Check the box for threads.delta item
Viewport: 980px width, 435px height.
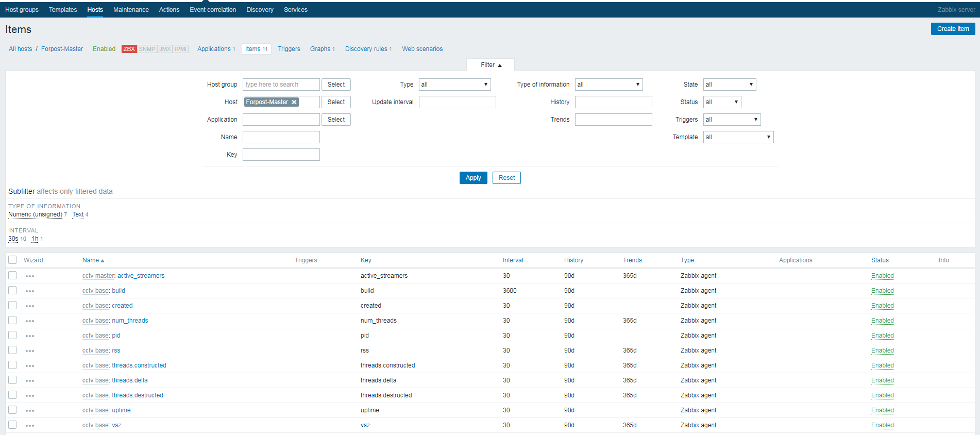pyautogui.click(x=12, y=380)
